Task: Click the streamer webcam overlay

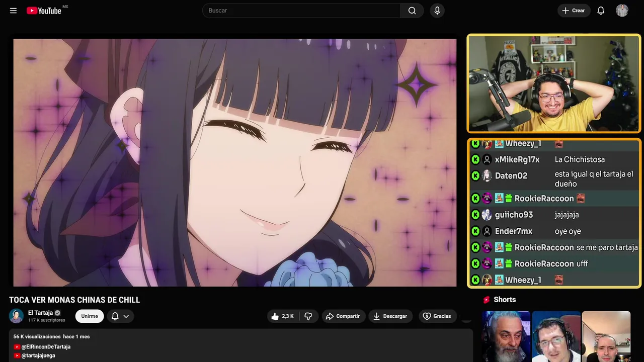Action: point(554,83)
